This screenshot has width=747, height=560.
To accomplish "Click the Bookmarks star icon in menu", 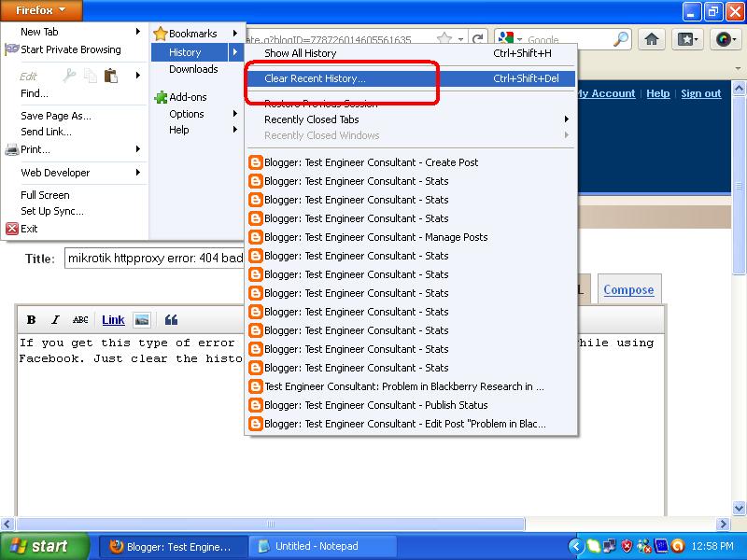I will click(161, 34).
